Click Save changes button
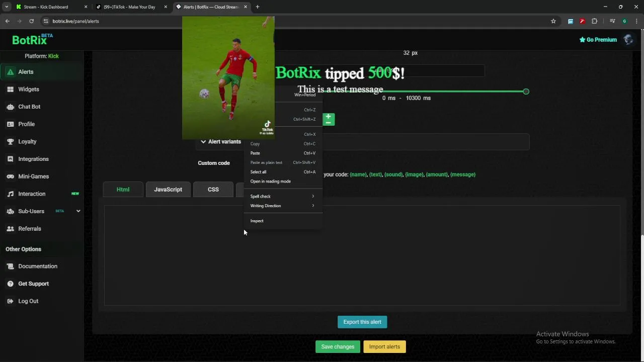 coord(338,347)
